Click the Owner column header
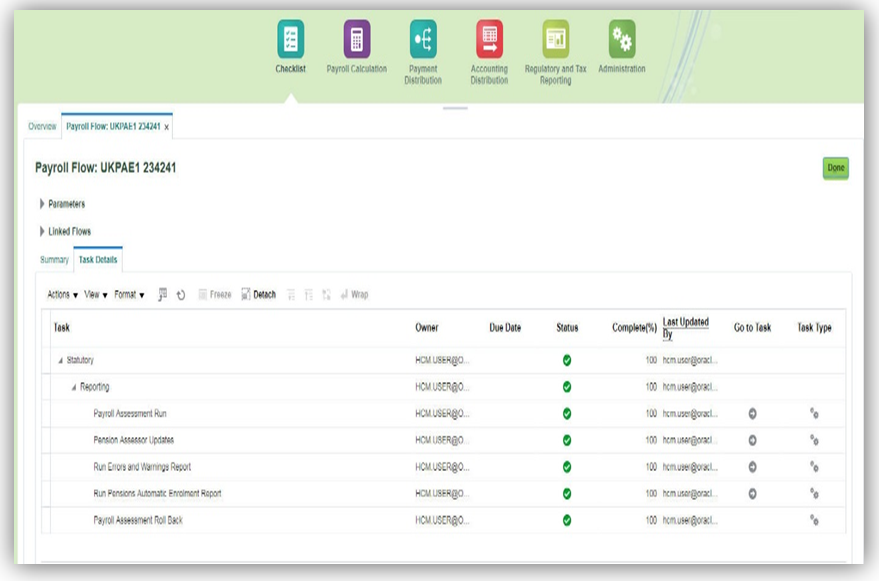 point(427,328)
